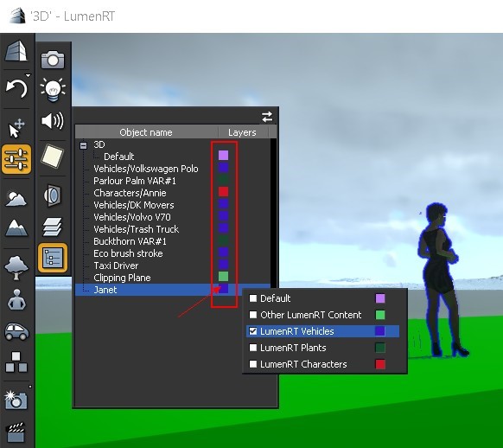Screen dimensions: 503x448
Task: Open layer dropdown for Characters/Annie red swatch
Action: point(223,192)
